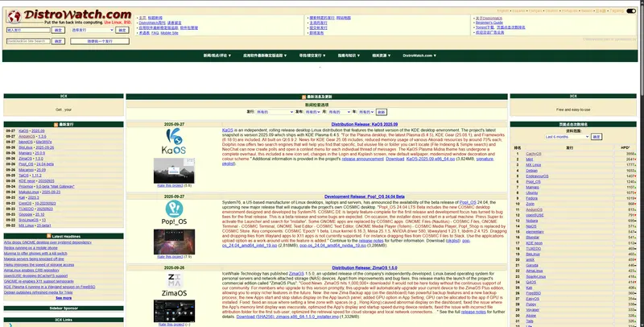Click the RSS icon in news header
Viewport: 644px width, 327px height.
pos(304,97)
